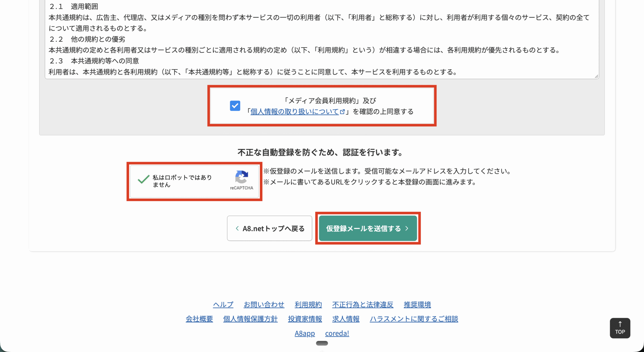Open 求人情報 footer link
Image resolution: width=644 pixels, height=352 pixels.
click(346, 319)
